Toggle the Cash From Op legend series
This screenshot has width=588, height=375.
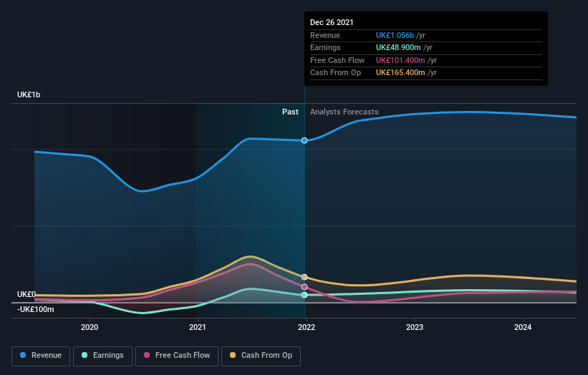point(261,356)
